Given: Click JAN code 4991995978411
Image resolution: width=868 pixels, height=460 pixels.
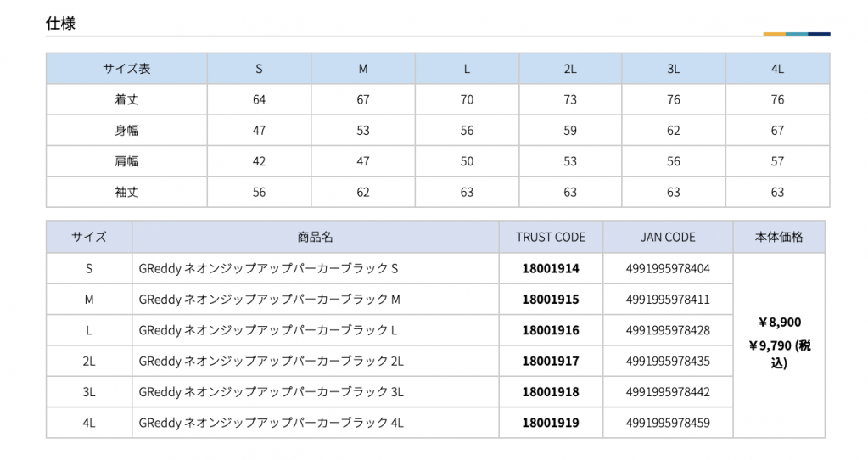Looking at the screenshot, I should tap(668, 300).
